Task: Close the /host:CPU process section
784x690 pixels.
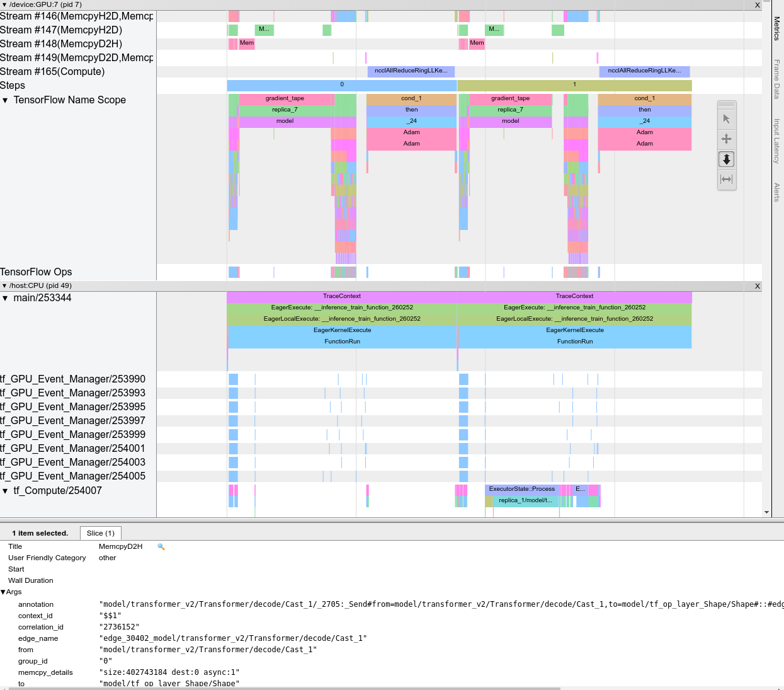Action: point(757,286)
